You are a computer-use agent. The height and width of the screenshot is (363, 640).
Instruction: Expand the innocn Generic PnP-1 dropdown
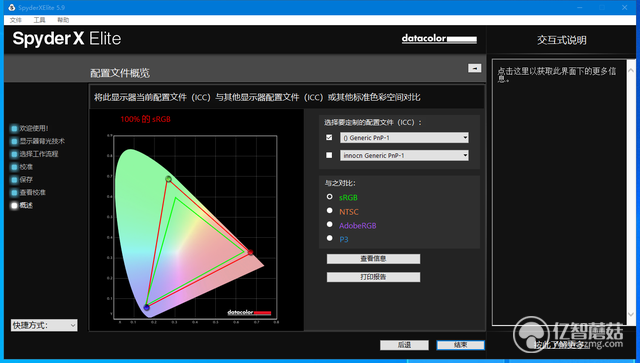(x=404, y=156)
